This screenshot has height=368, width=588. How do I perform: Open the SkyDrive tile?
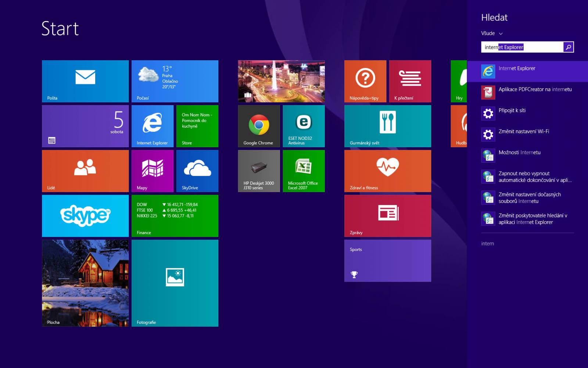197,171
